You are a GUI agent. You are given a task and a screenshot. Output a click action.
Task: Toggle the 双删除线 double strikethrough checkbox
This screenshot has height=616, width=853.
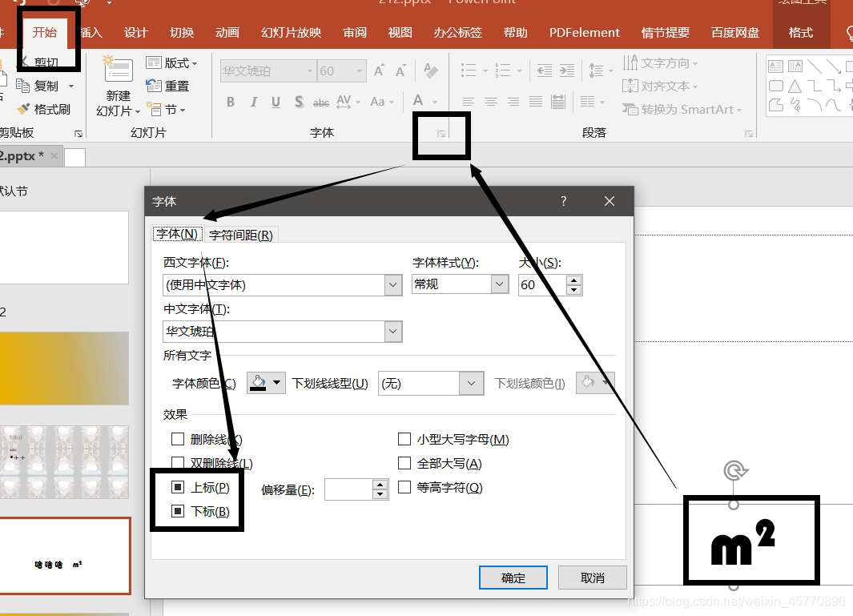[177, 463]
